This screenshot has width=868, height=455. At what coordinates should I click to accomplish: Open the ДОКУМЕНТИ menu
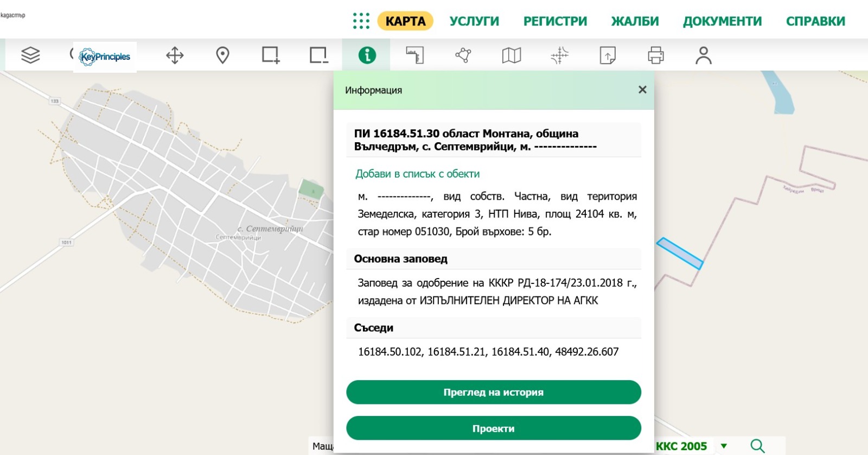(722, 21)
